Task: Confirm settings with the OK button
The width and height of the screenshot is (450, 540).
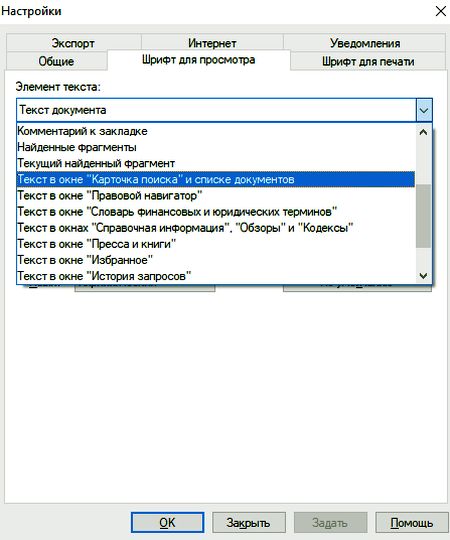Action: pyautogui.click(x=167, y=522)
